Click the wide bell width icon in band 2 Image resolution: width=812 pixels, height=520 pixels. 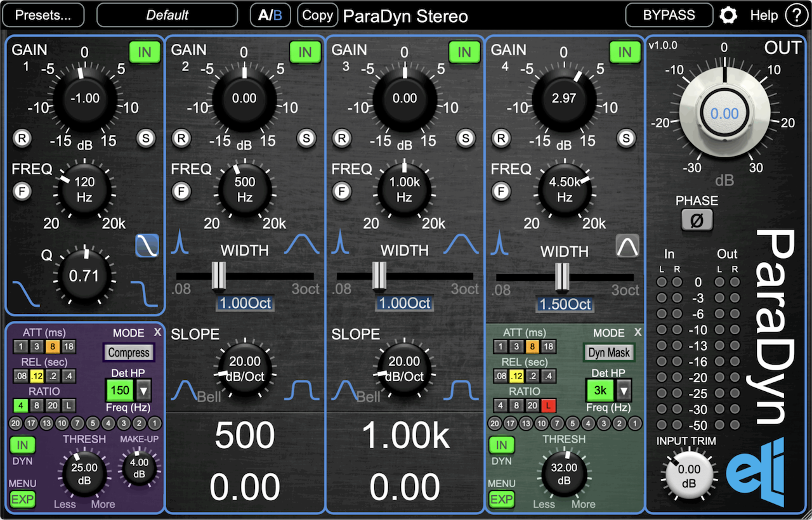[303, 243]
